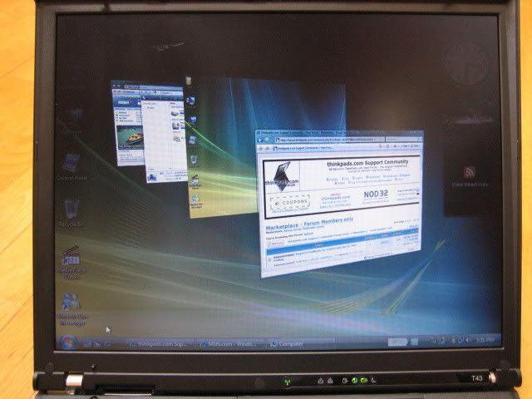Click the IE Back arrow in thinkpads.com window

click(x=260, y=140)
